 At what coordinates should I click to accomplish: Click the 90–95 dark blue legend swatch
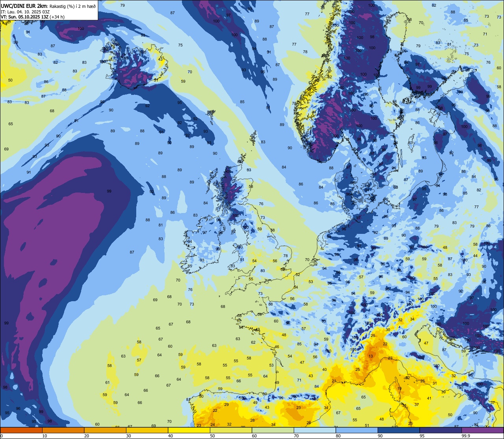click(x=398, y=430)
